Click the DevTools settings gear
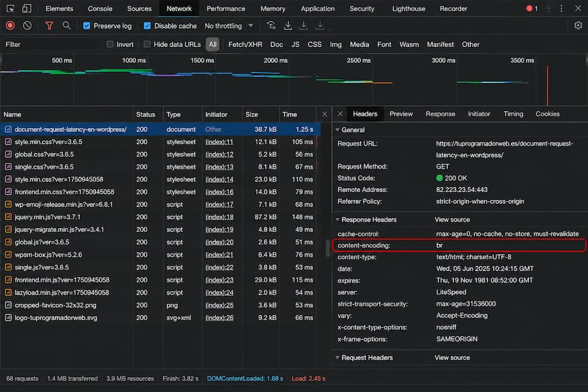This screenshot has width=588, height=392. coord(578,25)
